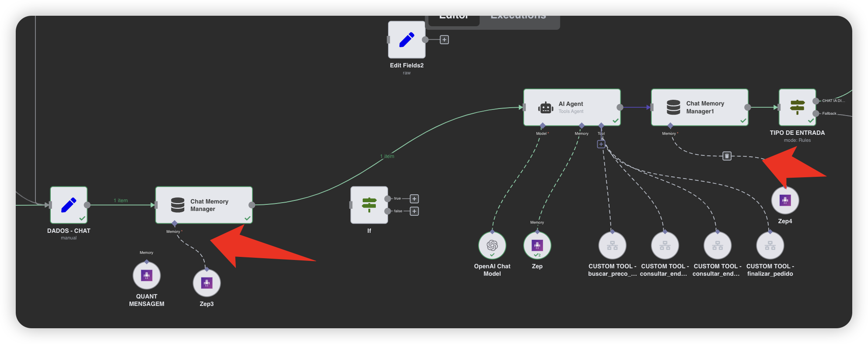Select the OpenAI Chat Model node
Screen dimensions: 868x344
point(492,246)
